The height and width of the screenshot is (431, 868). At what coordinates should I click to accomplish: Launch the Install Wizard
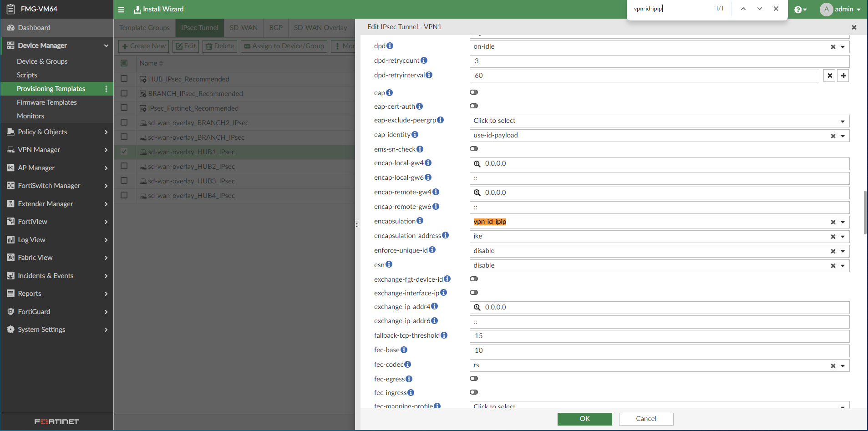(158, 9)
